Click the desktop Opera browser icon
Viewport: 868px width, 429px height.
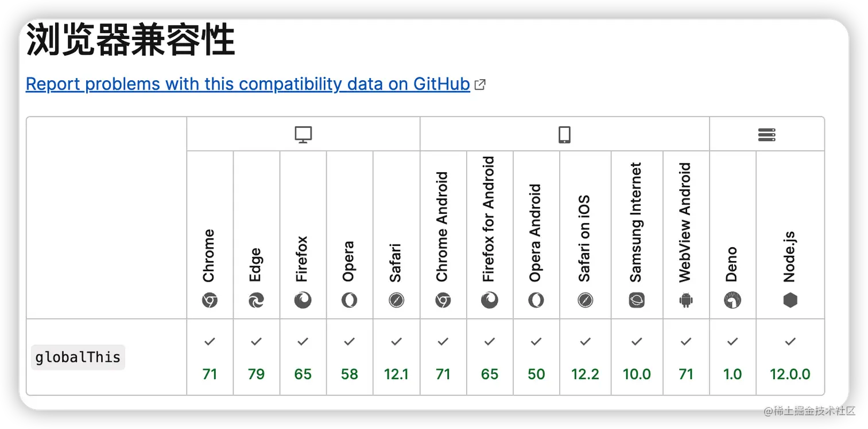pyautogui.click(x=349, y=300)
